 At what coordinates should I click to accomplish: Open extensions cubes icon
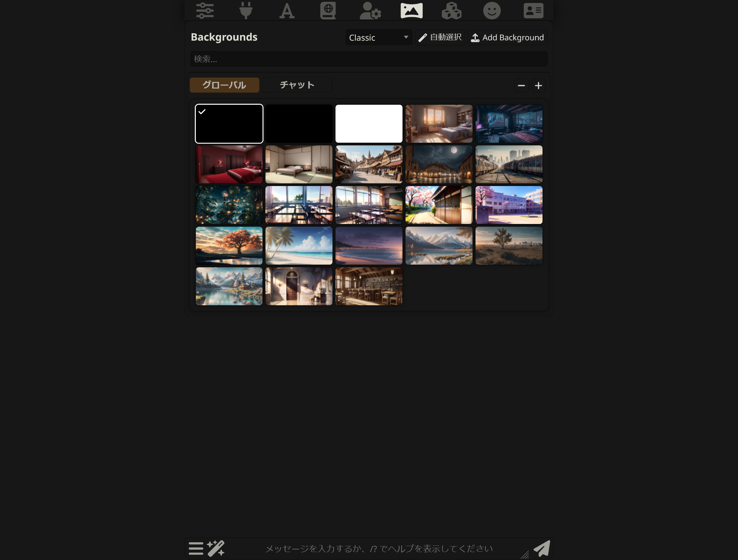pos(451,10)
